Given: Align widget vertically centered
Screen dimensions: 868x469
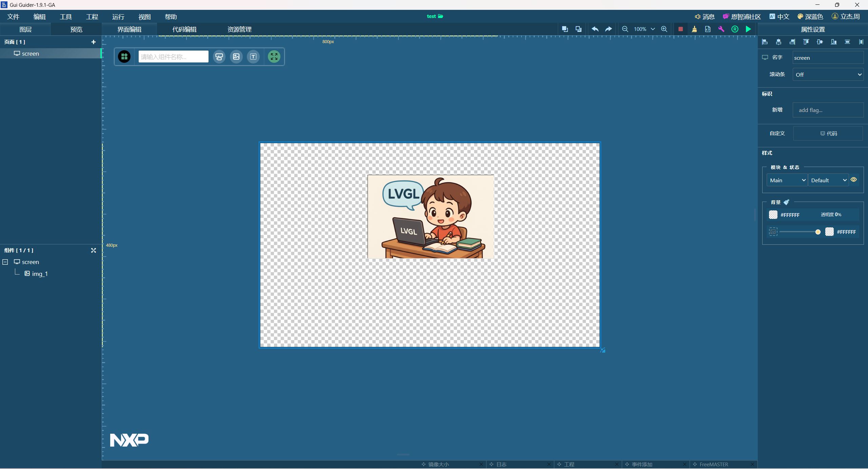Looking at the screenshot, I should pyautogui.click(x=820, y=42).
